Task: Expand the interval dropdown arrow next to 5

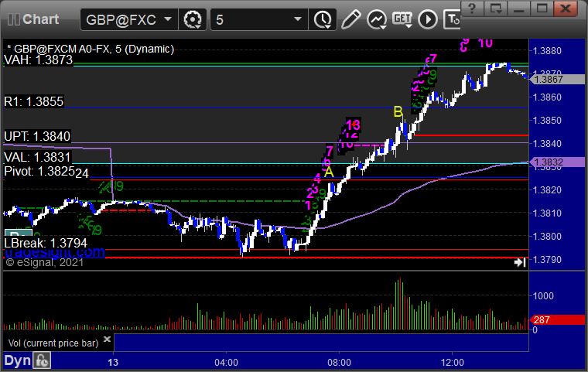Action: point(298,19)
